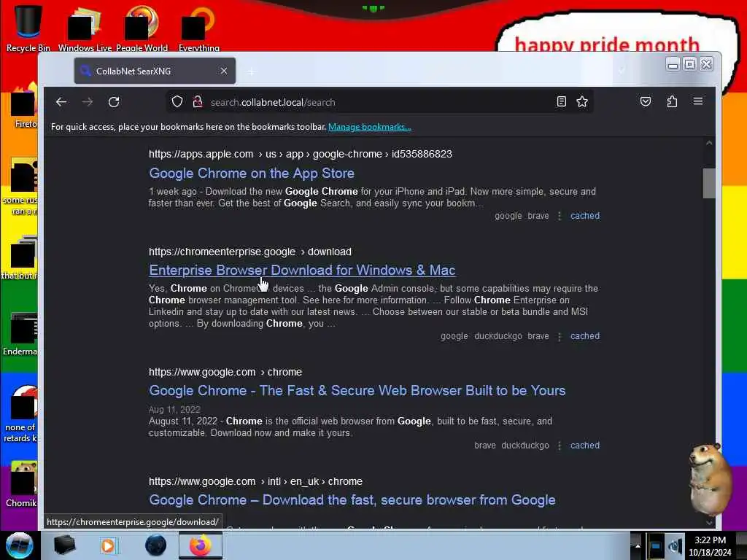Open the black box taskbar icon
The image size is (747, 560).
point(64,545)
